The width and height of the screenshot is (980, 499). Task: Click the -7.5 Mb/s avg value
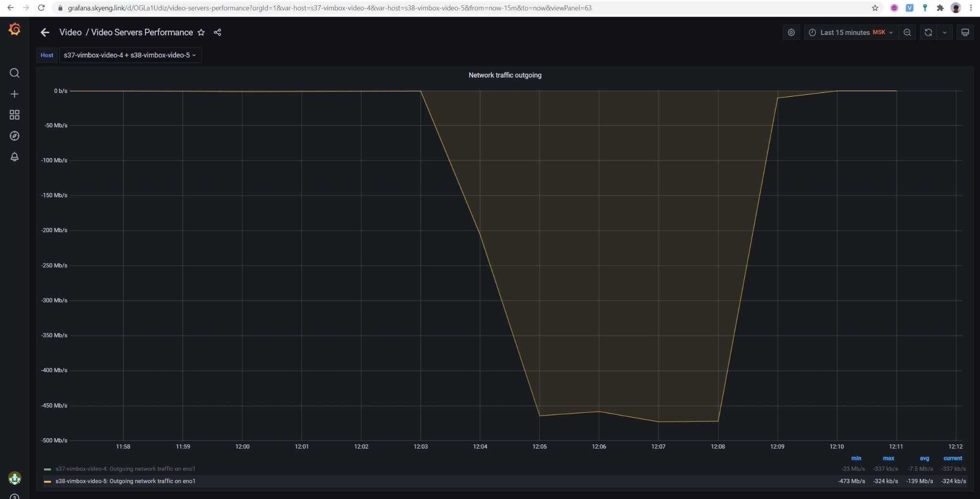pyautogui.click(x=920, y=469)
